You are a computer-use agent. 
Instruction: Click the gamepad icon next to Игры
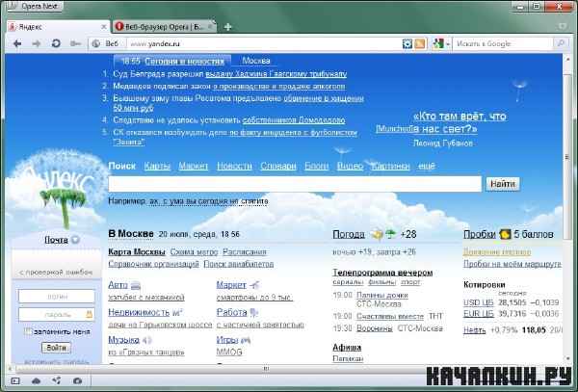246,340
